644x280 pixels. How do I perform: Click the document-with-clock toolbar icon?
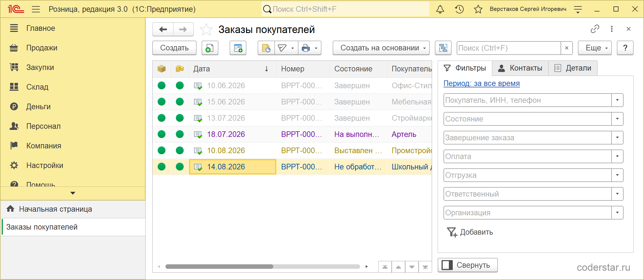pyautogui.click(x=266, y=48)
